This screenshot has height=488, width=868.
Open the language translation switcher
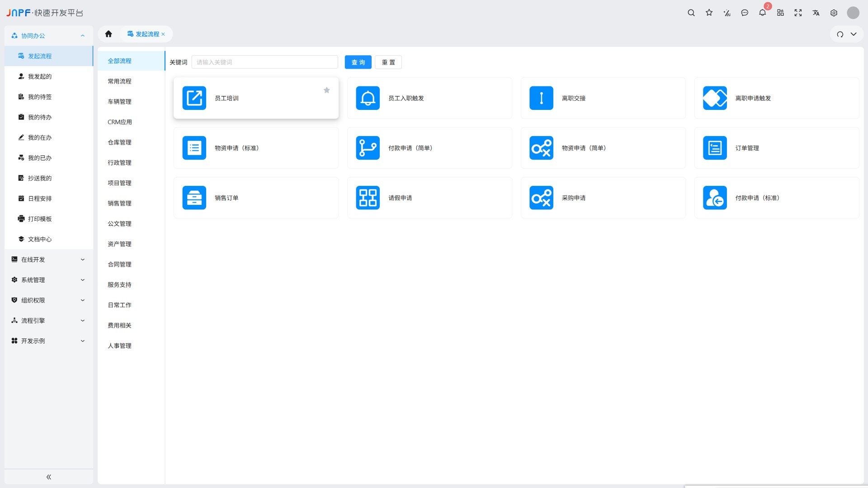816,13
